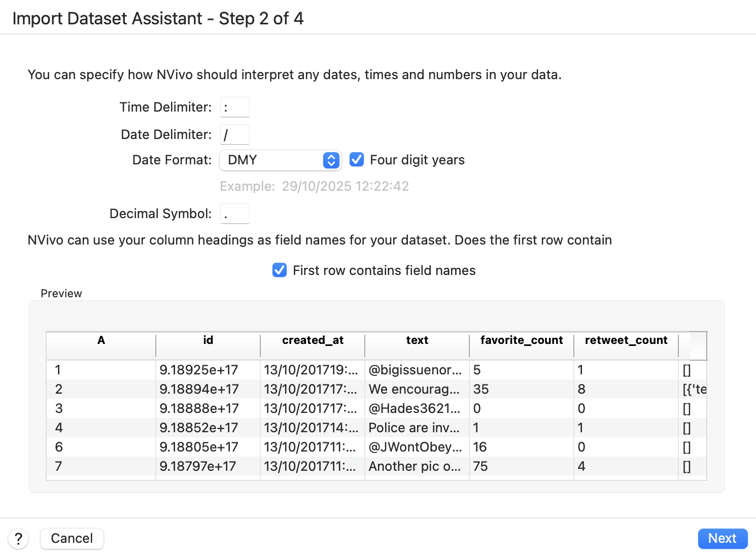Screen dimensions: 756x556
Task: Uncheck First row contains field names
Action: point(280,270)
